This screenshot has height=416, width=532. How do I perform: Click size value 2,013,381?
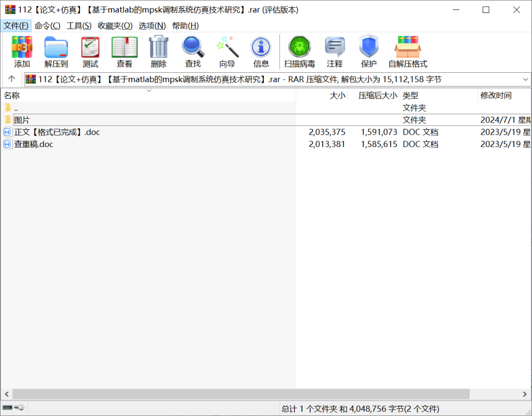pyautogui.click(x=327, y=144)
